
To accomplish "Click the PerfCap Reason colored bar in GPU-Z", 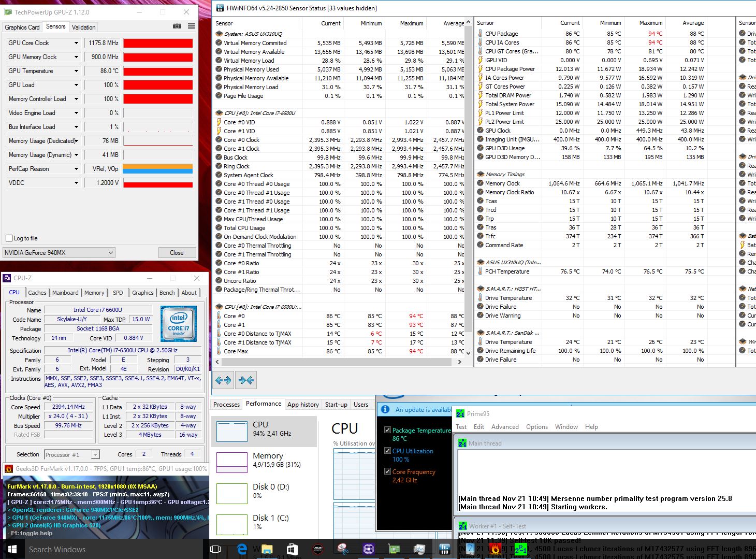I will (158, 169).
